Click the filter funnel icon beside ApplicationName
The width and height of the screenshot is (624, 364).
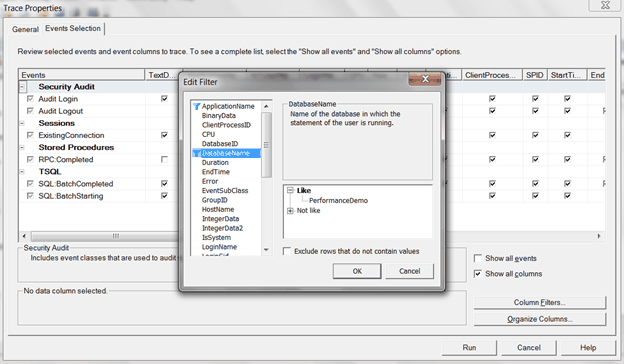pyautogui.click(x=196, y=106)
